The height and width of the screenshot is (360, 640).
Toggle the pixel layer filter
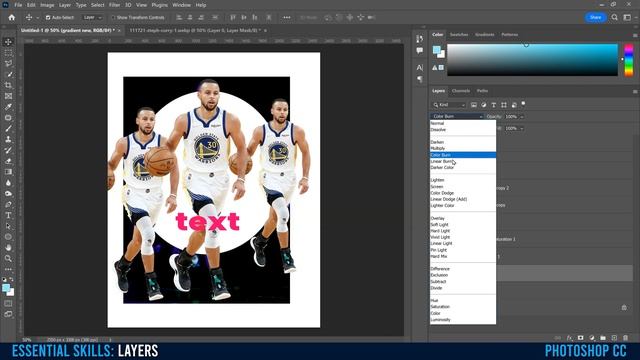coord(473,105)
